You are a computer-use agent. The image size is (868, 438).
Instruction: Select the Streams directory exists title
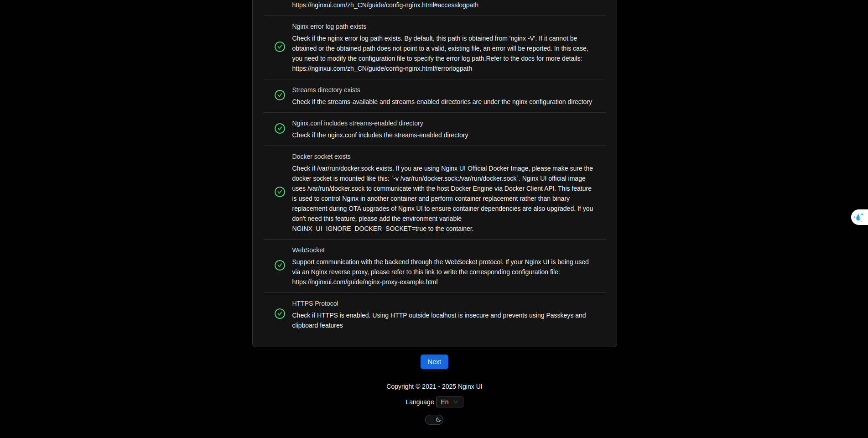click(x=326, y=90)
